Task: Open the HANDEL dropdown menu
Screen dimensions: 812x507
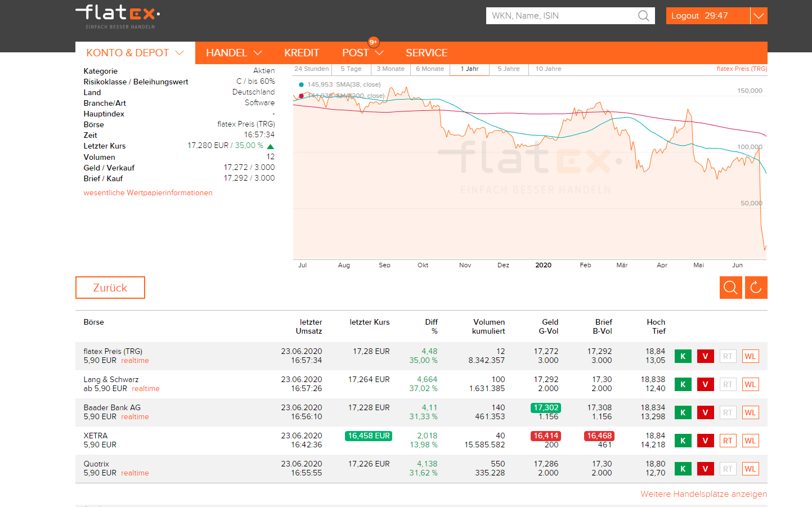Action: click(x=234, y=53)
